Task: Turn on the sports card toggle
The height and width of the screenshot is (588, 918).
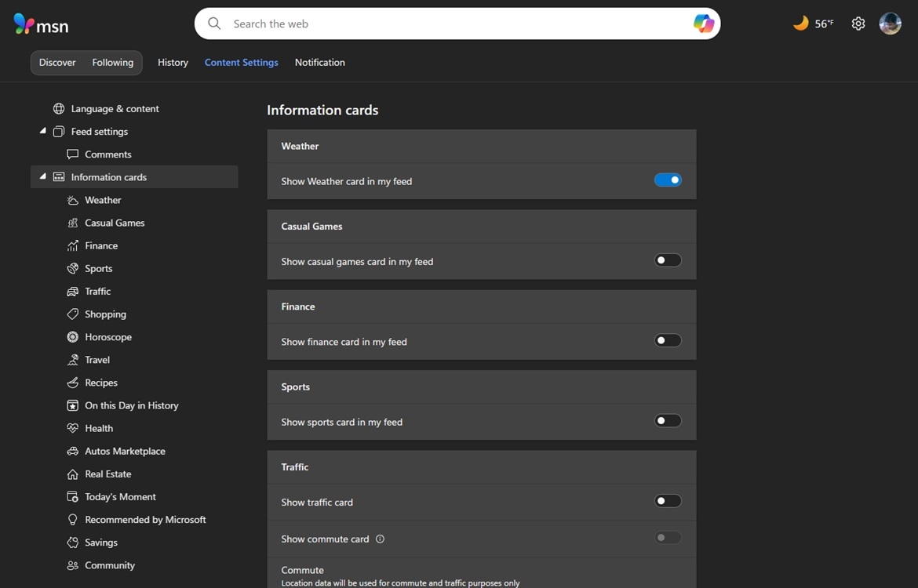Action: tap(668, 420)
